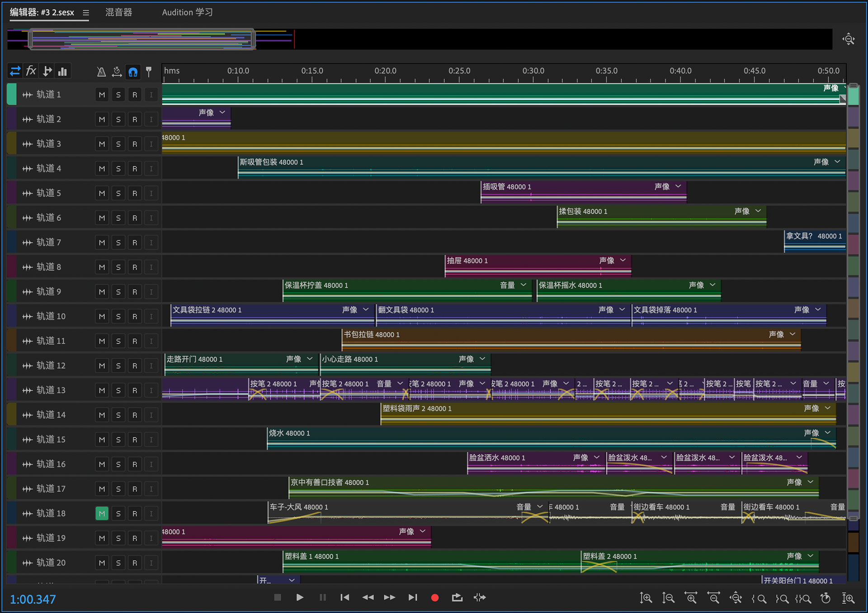Show the EQ bars view icon

pyautogui.click(x=63, y=71)
